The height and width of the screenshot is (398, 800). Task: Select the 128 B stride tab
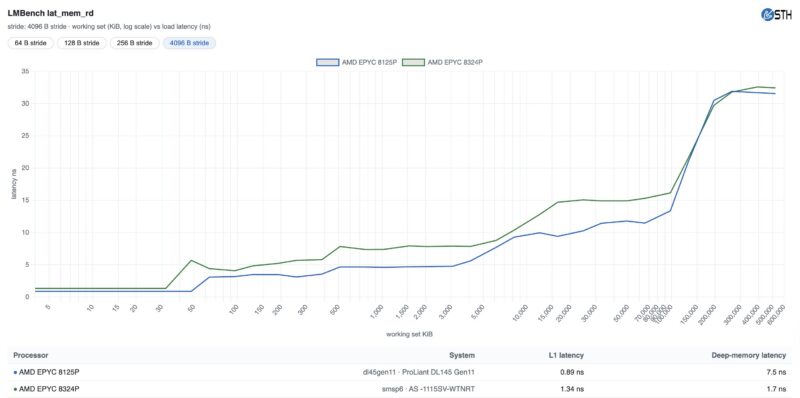point(82,43)
